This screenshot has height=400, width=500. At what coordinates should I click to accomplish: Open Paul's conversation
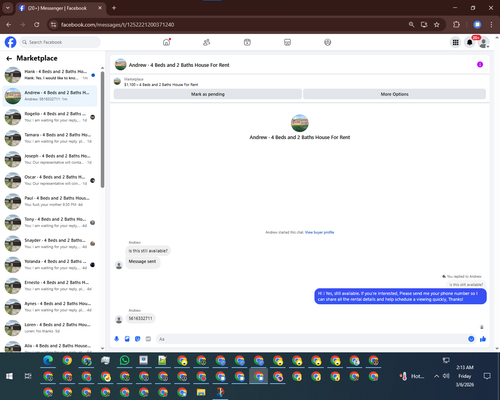[x=50, y=201]
